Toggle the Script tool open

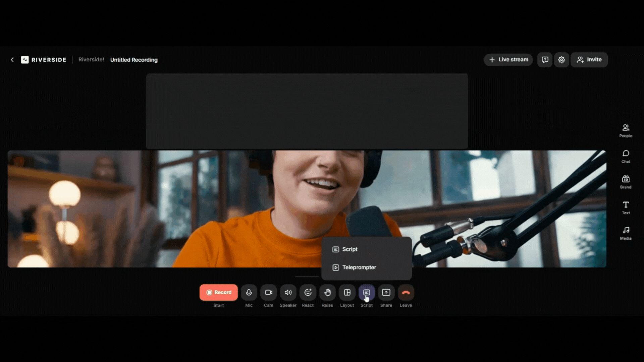366,292
